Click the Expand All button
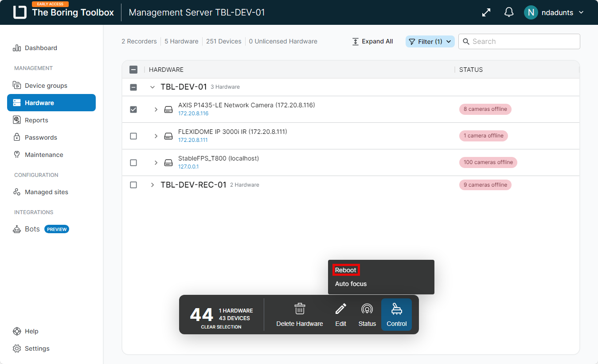 click(x=372, y=41)
